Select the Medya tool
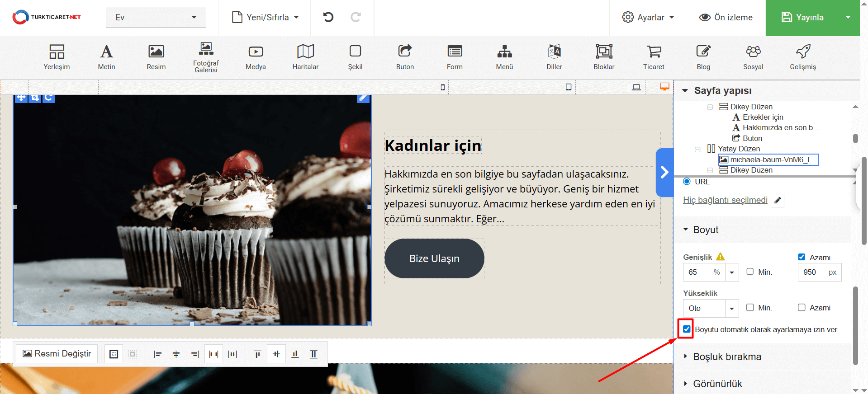Image resolution: width=868 pixels, height=394 pixels. click(256, 57)
